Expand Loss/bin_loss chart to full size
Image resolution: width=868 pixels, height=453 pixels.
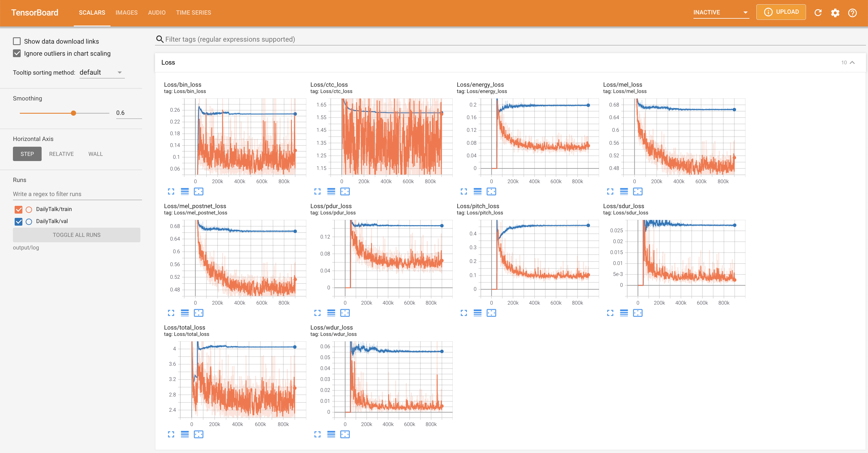coord(171,191)
